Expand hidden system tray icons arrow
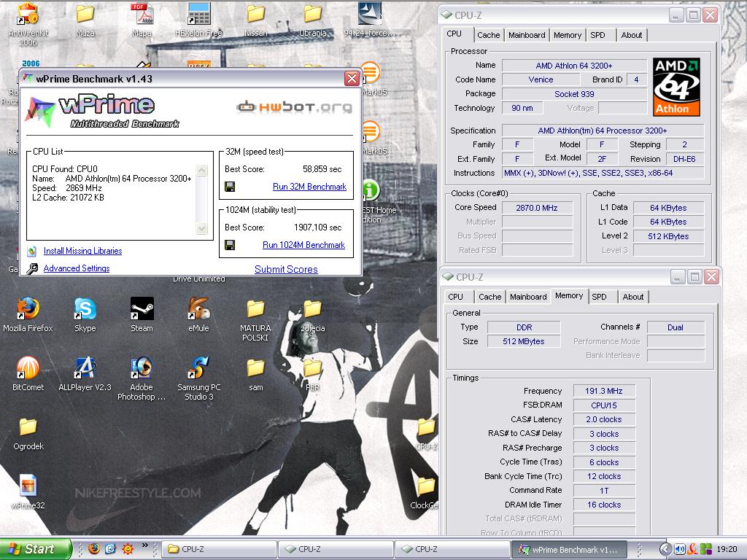 (x=666, y=550)
